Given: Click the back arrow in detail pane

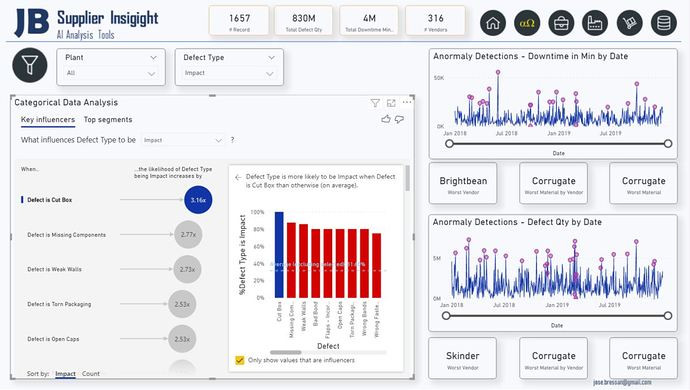Looking at the screenshot, I should [x=238, y=177].
